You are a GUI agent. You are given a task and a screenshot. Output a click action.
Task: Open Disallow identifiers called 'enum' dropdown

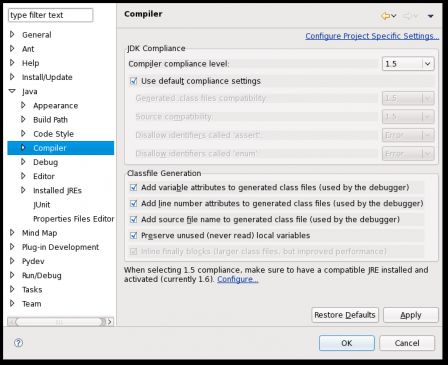pyautogui.click(x=408, y=154)
